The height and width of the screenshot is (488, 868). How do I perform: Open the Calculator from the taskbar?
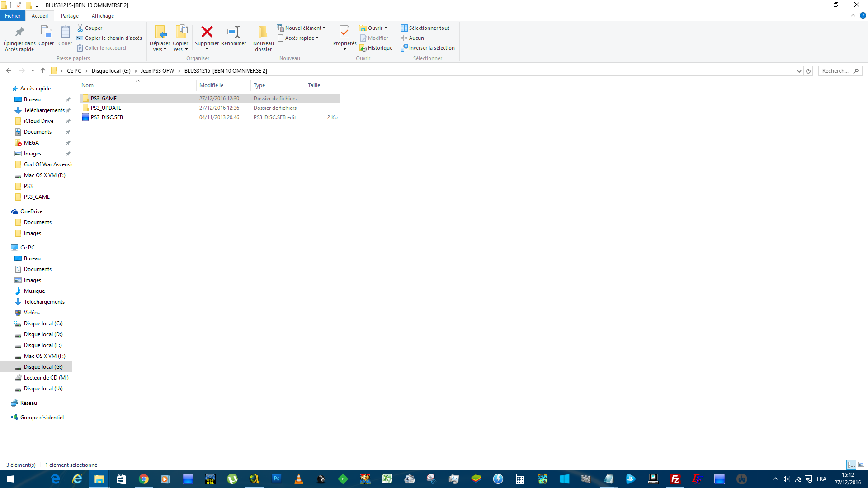pos(520,479)
